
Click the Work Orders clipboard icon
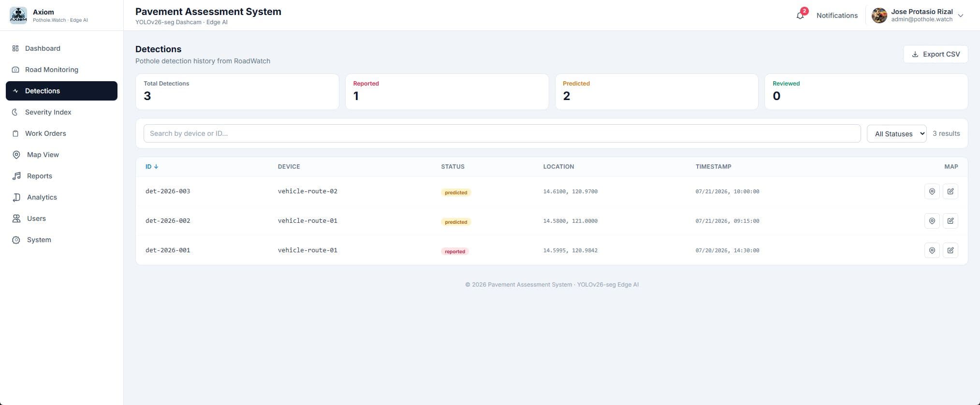[x=15, y=133]
